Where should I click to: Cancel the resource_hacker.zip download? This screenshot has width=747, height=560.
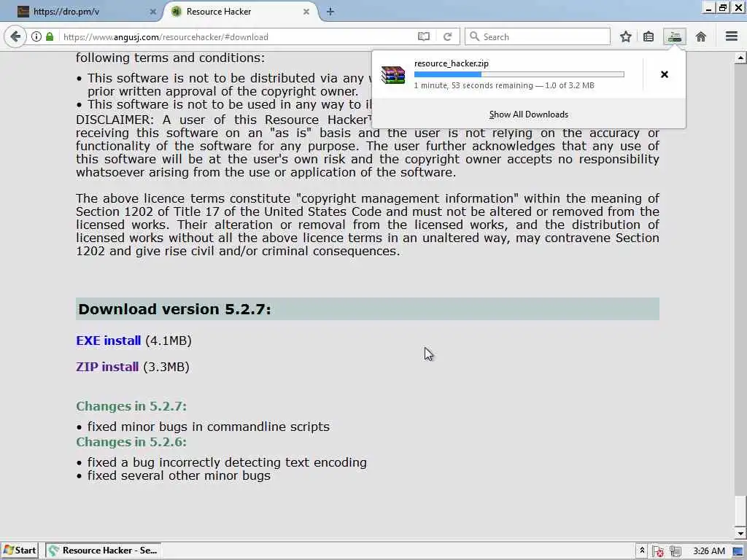pos(664,74)
